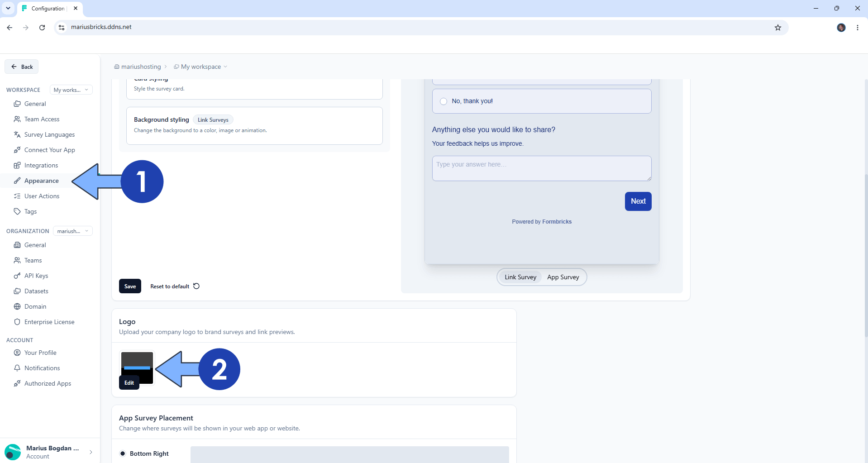Image resolution: width=868 pixels, height=463 pixels.
Task: Switch preview to App Survey tab
Action: (563, 277)
